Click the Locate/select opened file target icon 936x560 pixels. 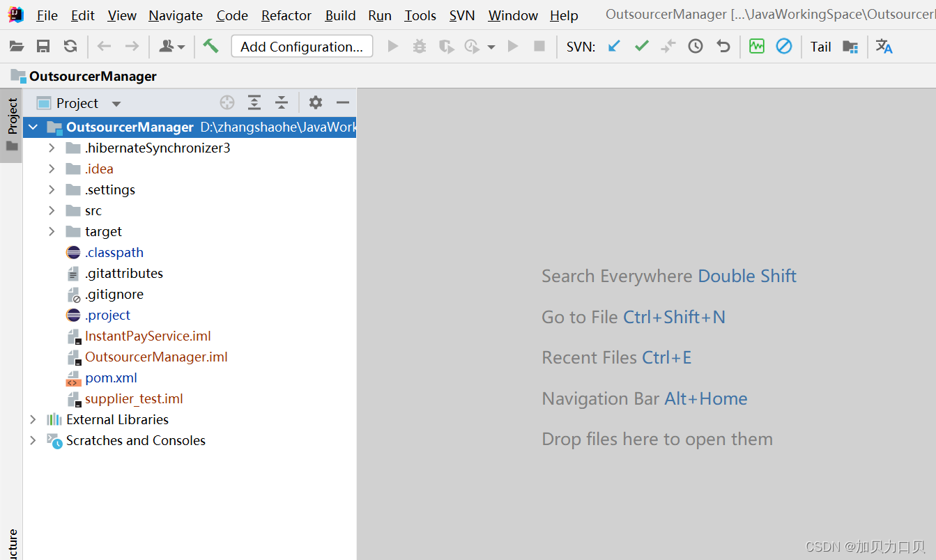tap(227, 103)
